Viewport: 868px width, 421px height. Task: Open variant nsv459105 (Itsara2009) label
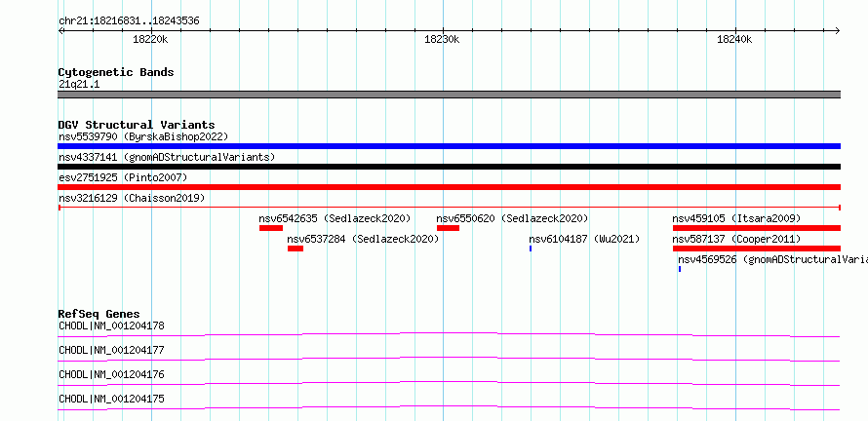(x=736, y=218)
